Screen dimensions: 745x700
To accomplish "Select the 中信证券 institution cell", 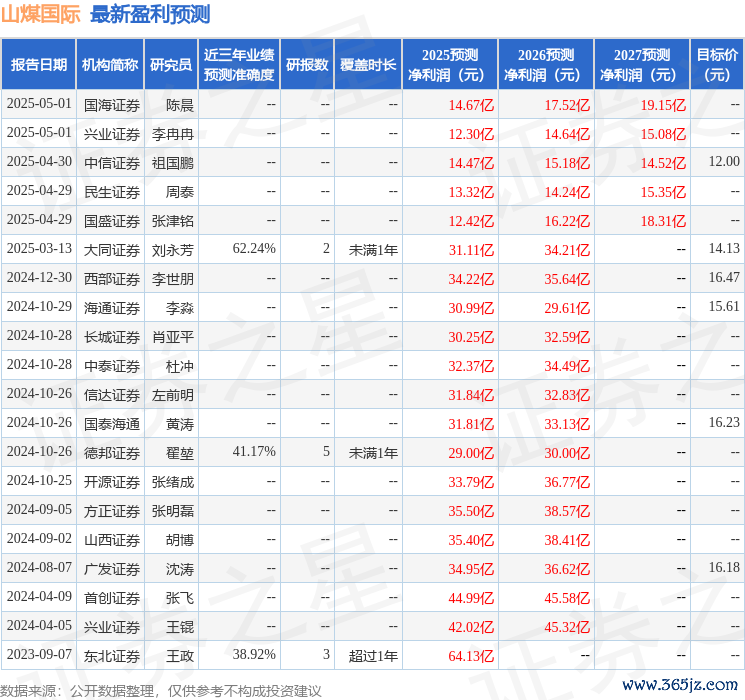I will [112, 163].
